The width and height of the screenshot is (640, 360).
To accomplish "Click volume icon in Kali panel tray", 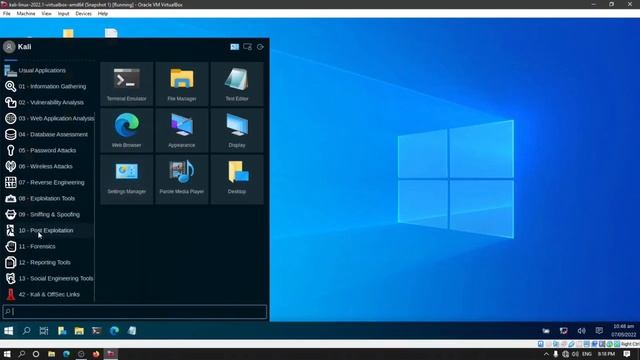I will pyautogui.click(x=582, y=331).
